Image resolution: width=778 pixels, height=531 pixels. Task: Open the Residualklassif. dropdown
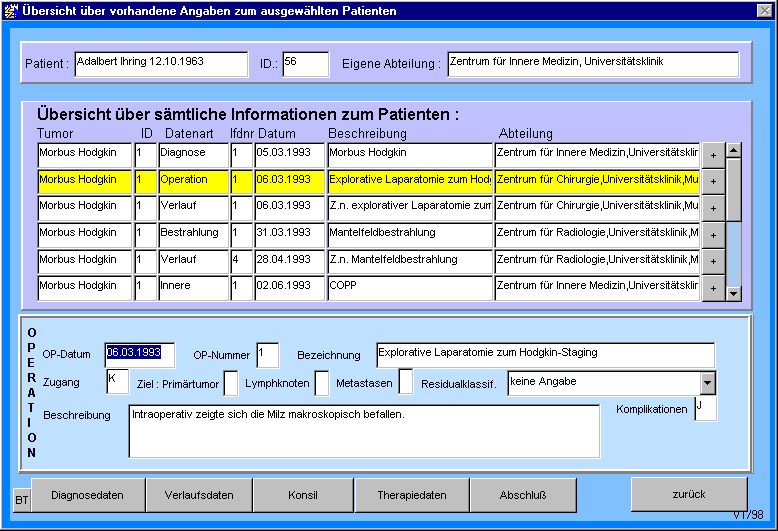[x=708, y=383]
